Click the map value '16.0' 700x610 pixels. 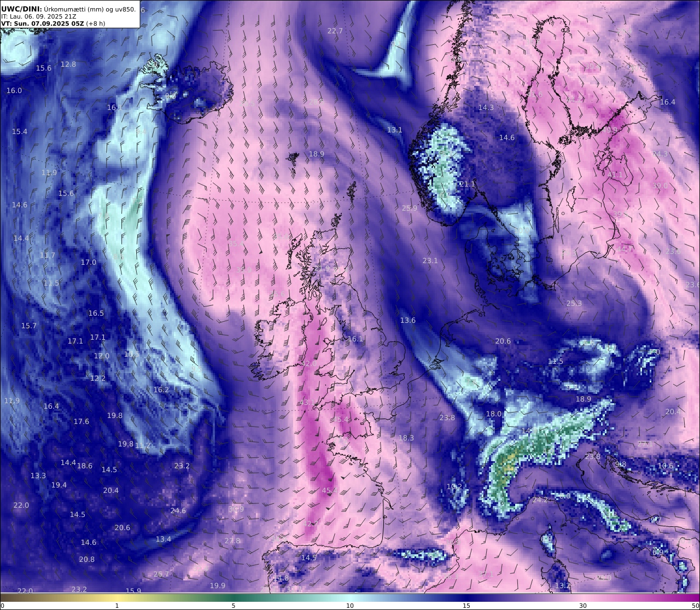tap(14, 90)
